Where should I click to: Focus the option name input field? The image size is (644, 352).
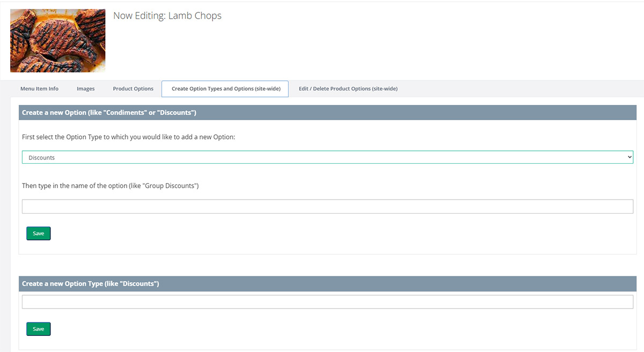tap(327, 207)
